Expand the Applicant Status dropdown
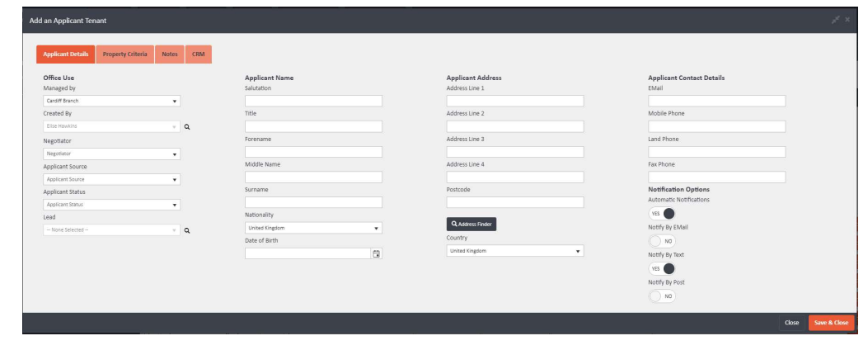 111,205
